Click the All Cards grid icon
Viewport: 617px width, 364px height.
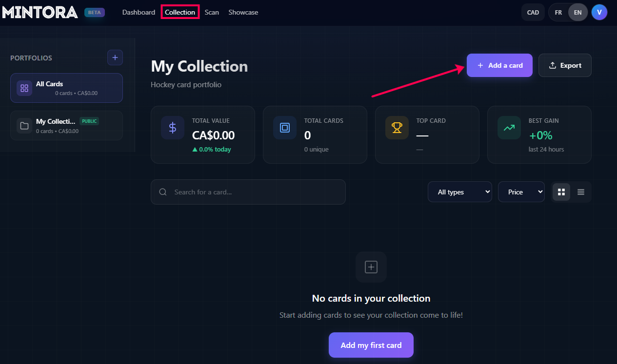24,88
